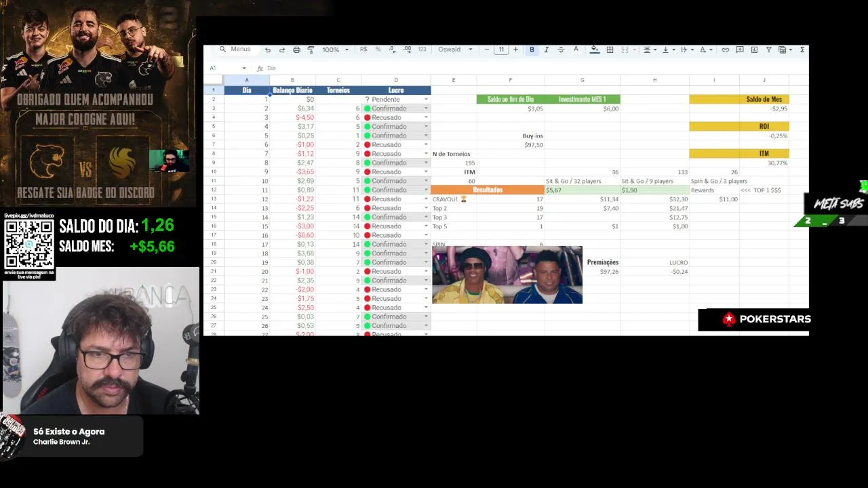Select column D header
The height and width of the screenshot is (488, 868).
click(x=396, y=81)
